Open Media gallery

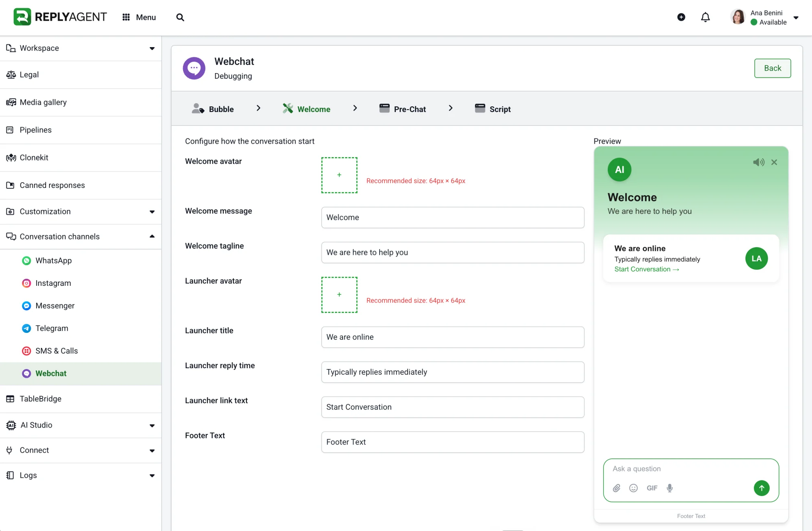[x=81, y=102]
